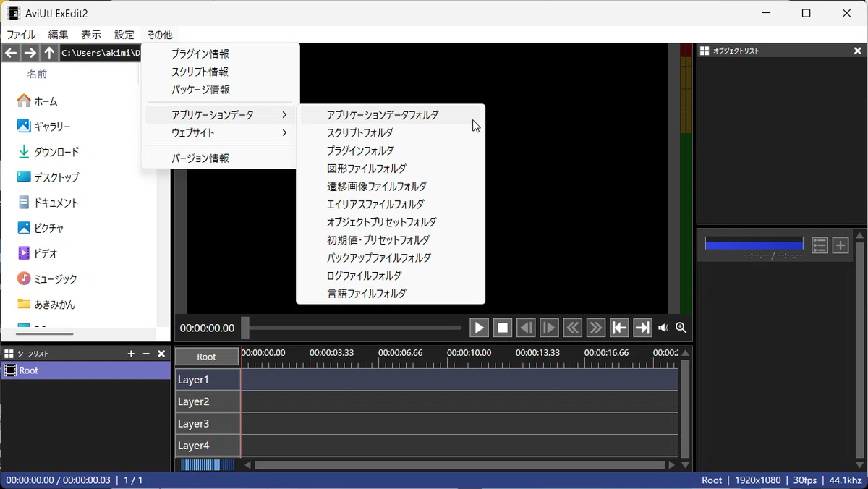This screenshot has height=489, width=868.
Task: Open 初期値・プリセットフォルダ
Action: pos(391,240)
